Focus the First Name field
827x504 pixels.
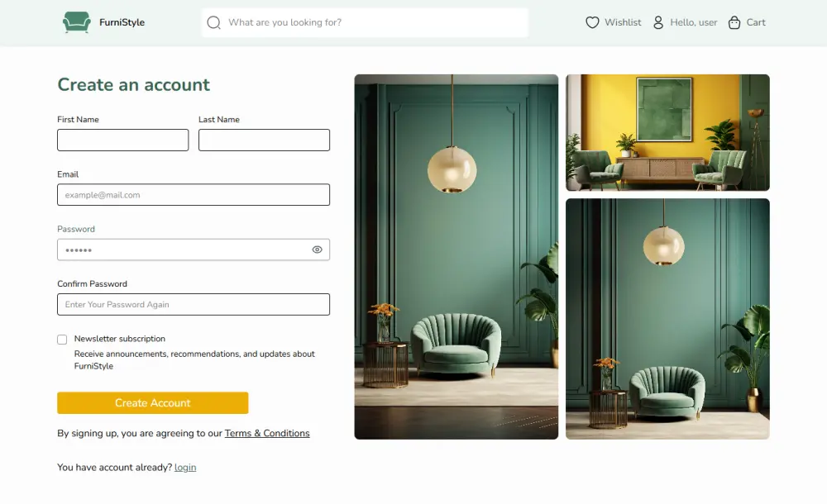(123, 140)
